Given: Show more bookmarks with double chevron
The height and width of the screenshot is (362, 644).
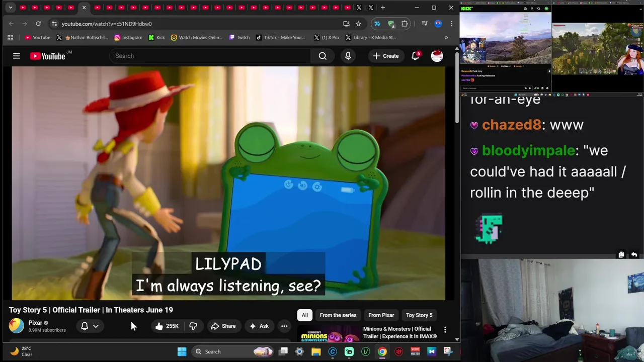Looking at the screenshot, I should pos(446,37).
